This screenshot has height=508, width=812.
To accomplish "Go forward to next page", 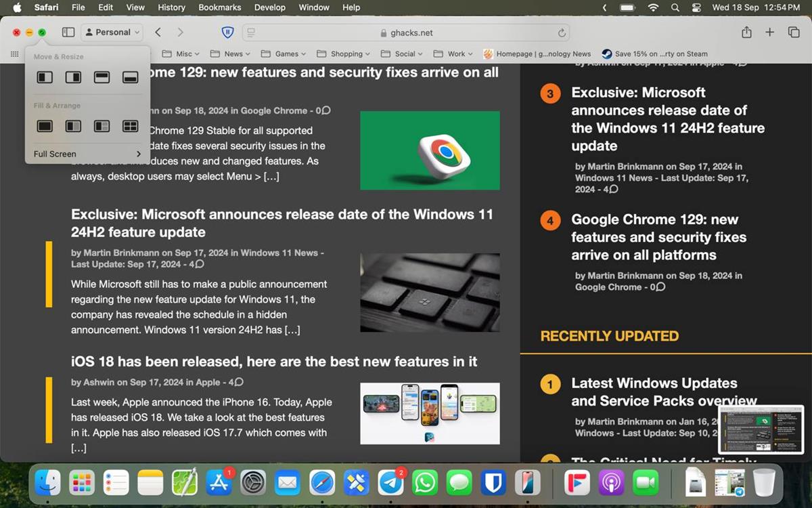I will 180,32.
